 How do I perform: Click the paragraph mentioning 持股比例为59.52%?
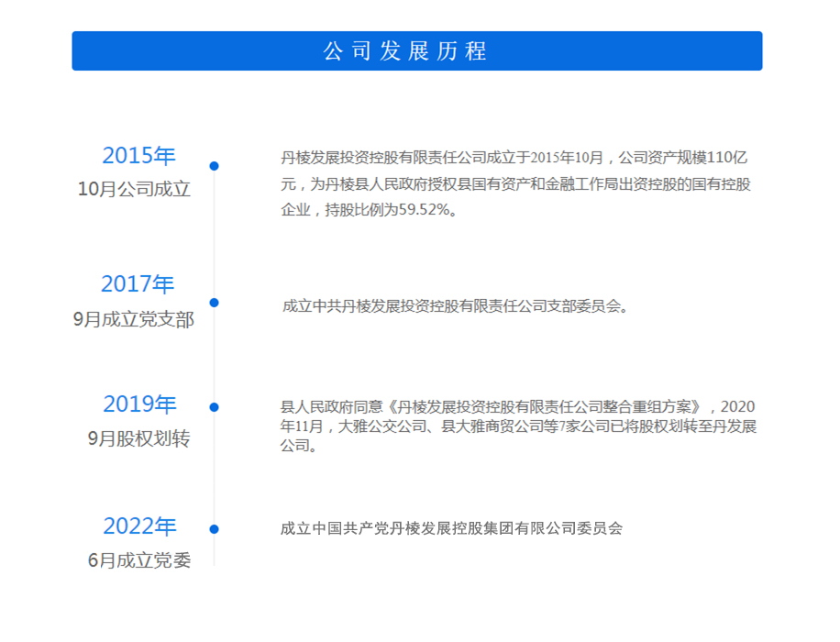click(515, 183)
